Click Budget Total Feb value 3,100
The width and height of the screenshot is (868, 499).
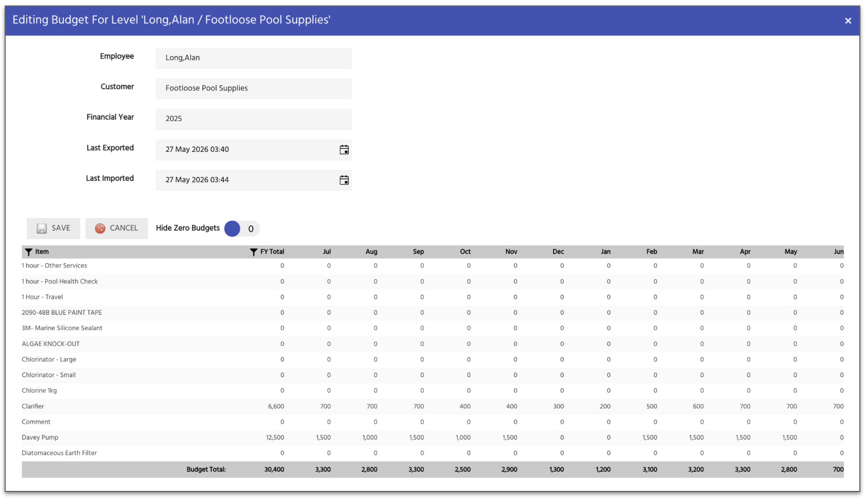pos(650,470)
